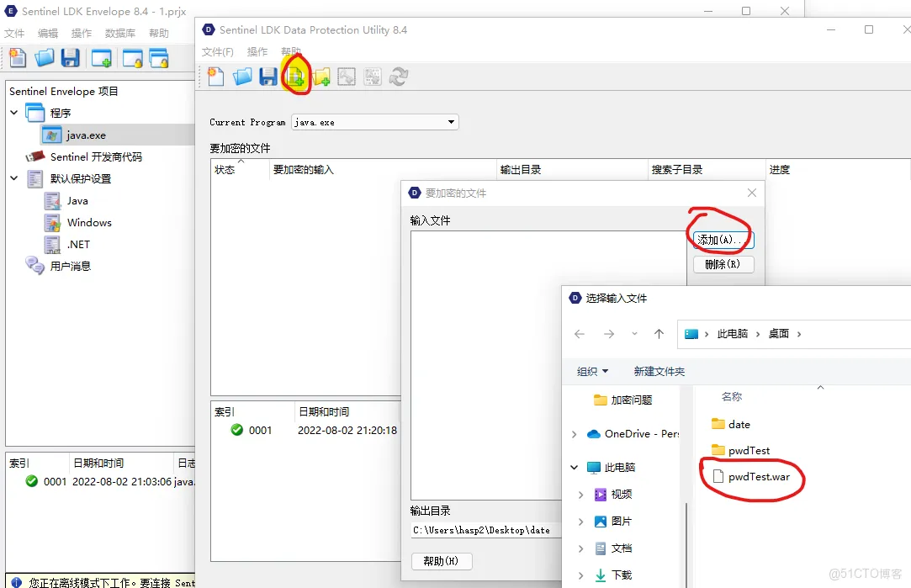
Task: Open project folder icon in Envelope toolbar
Action: tap(44, 58)
